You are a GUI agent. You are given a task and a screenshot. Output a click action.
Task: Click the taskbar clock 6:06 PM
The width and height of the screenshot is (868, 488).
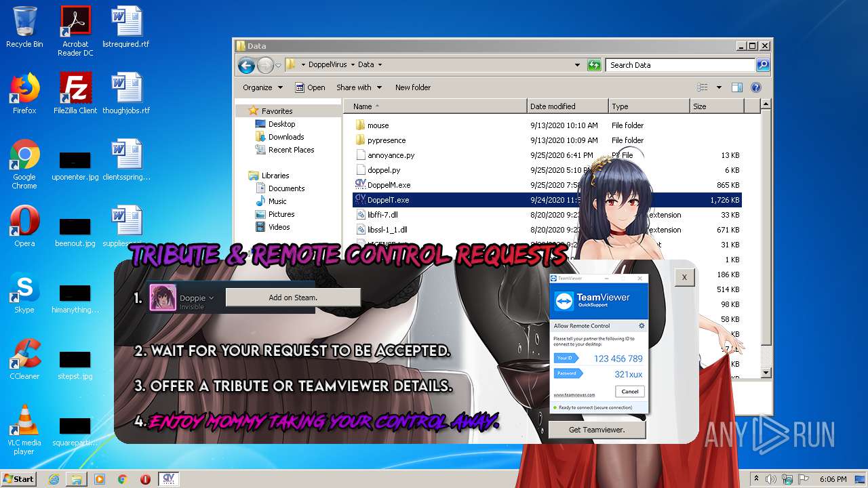click(x=832, y=479)
